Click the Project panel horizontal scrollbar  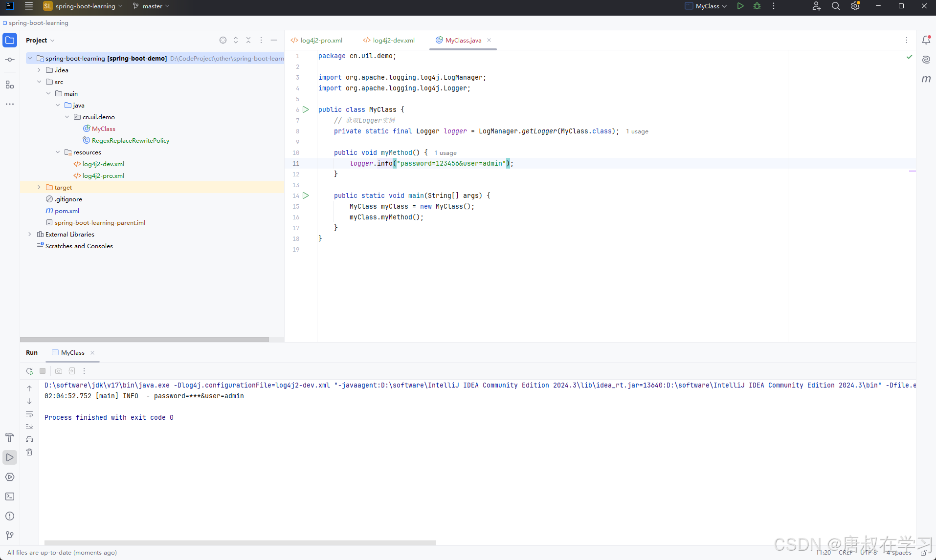tap(144, 340)
